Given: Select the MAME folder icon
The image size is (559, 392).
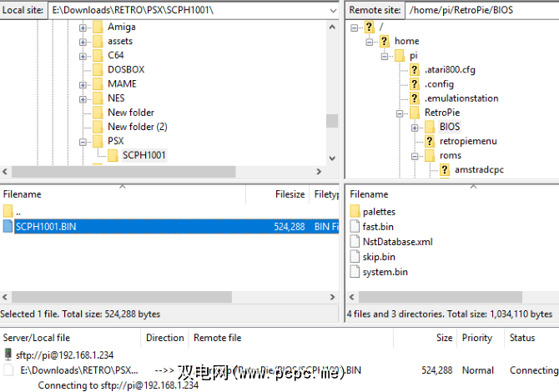Looking at the screenshot, I should coord(98,84).
